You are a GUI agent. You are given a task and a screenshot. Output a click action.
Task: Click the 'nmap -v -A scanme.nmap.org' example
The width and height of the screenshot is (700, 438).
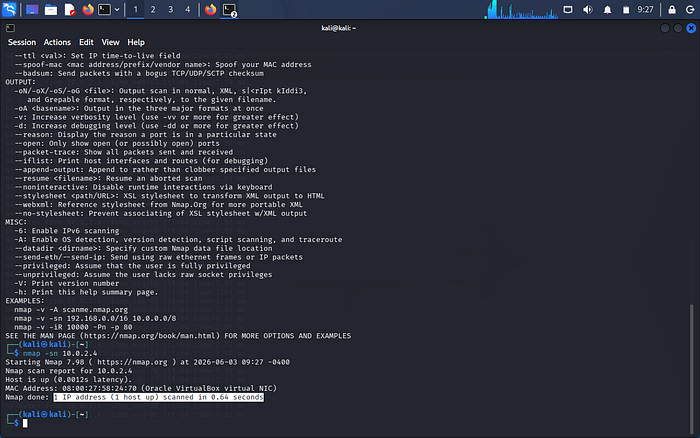[71, 309]
